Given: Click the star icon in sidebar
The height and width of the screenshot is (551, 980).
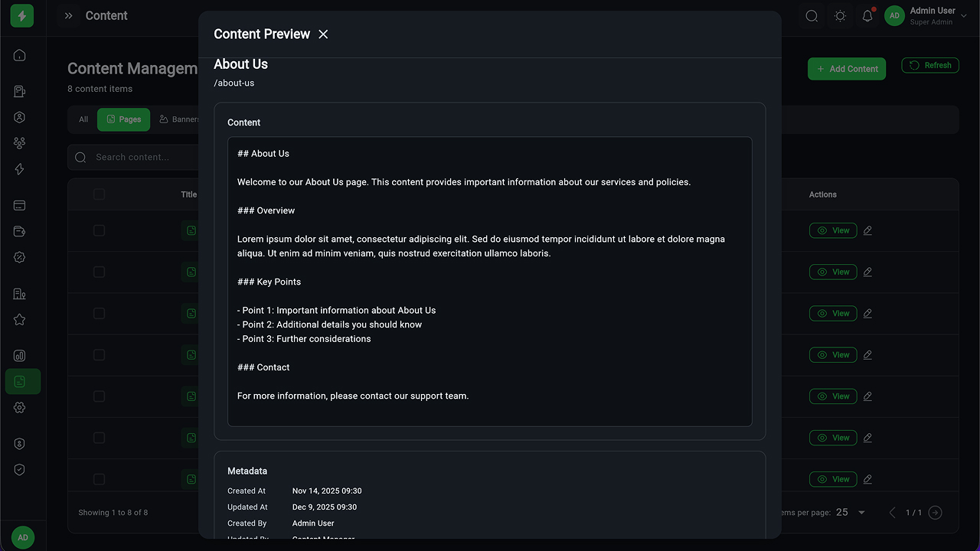Looking at the screenshot, I should click(20, 320).
